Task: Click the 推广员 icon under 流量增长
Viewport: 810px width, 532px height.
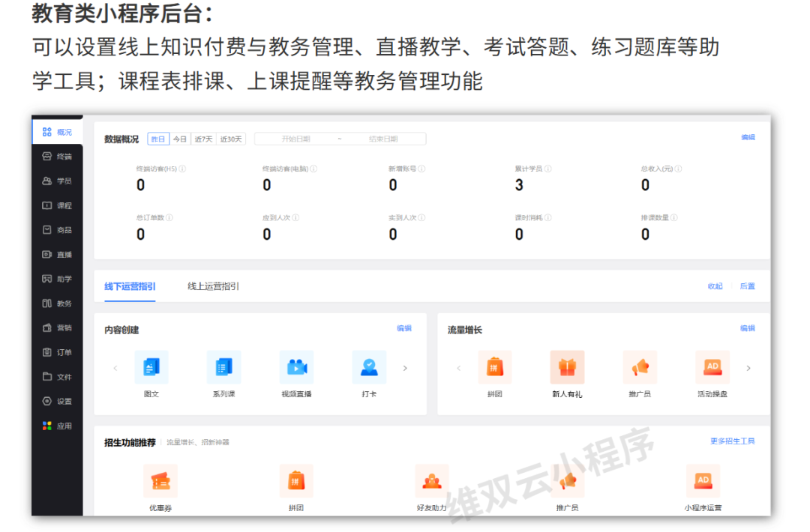Action: [640, 367]
